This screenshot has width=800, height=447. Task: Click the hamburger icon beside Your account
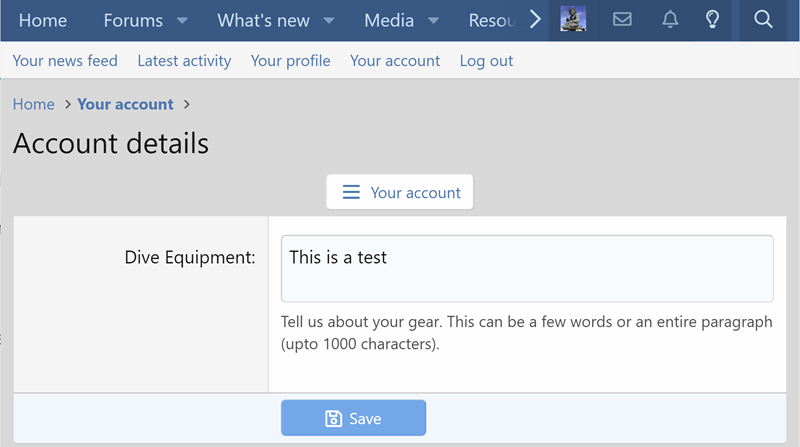[x=351, y=192]
